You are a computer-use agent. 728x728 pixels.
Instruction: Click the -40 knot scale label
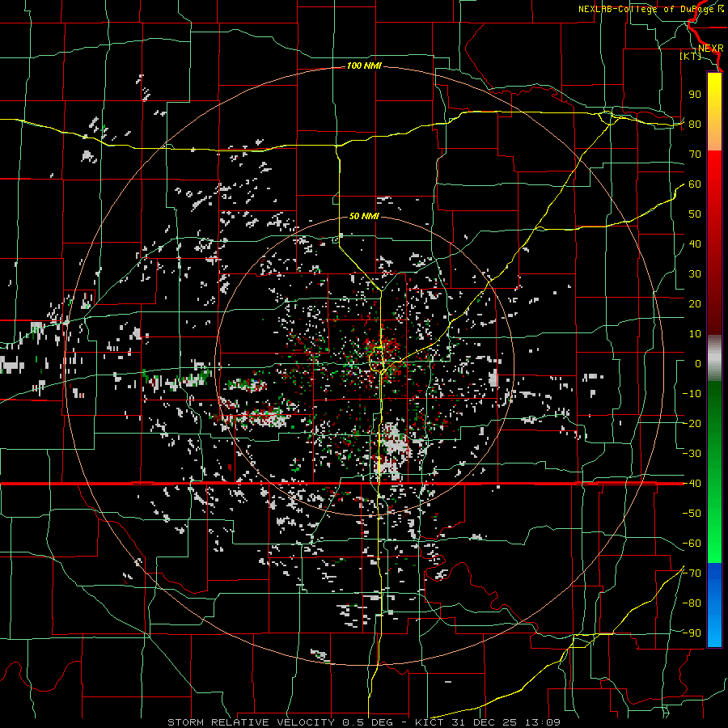coord(692,484)
